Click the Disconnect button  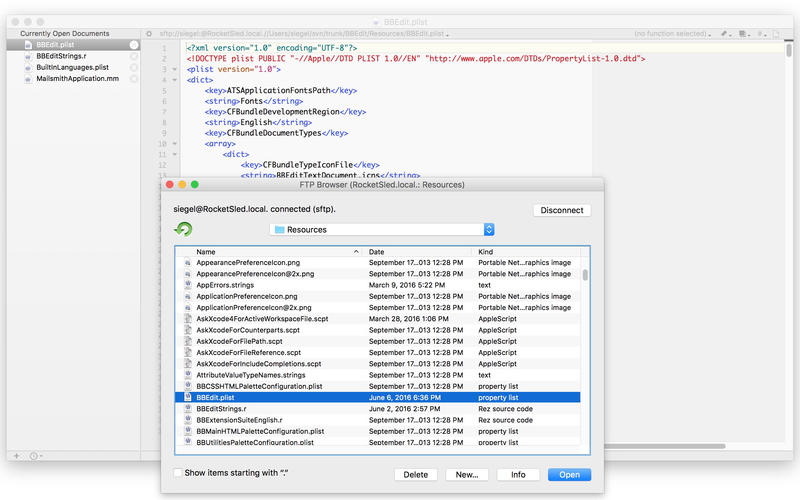[x=562, y=210]
